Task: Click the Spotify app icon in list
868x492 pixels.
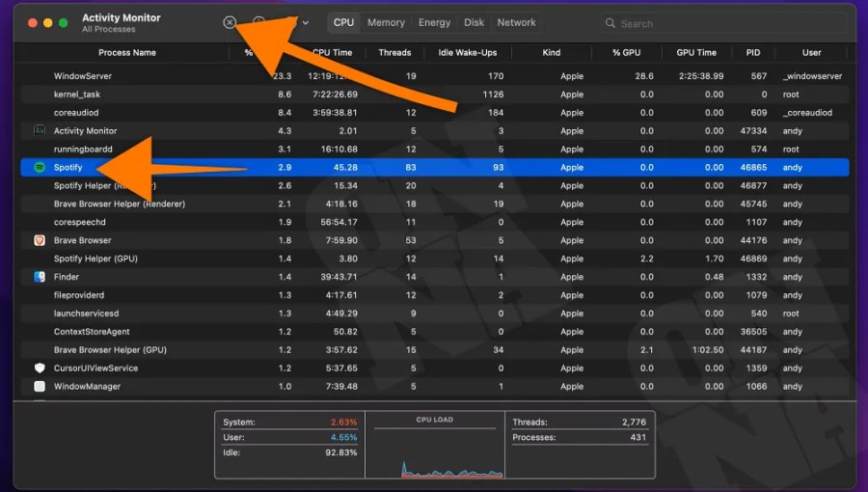Action: pos(40,167)
